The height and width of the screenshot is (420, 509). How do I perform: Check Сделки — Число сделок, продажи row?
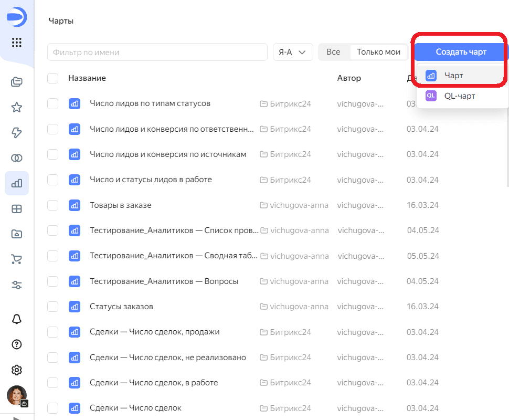[x=52, y=332]
